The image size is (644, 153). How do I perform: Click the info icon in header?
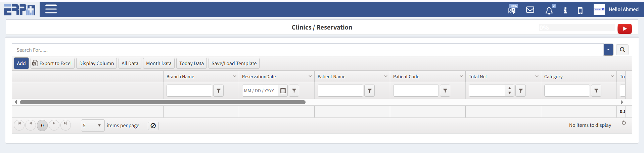[x=565, y=10]
